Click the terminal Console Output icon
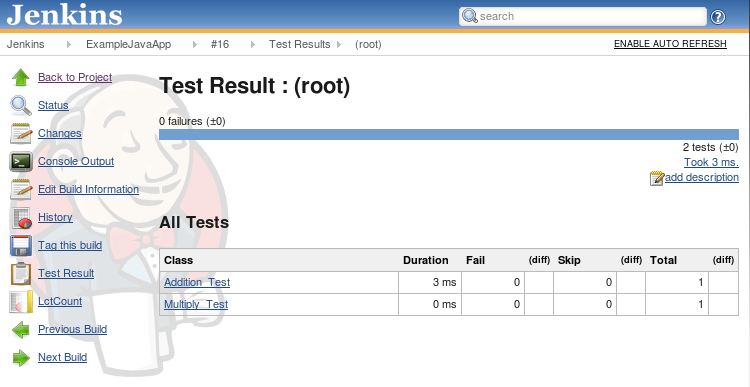The height and width of the screenshot is (387, 750). click(x=21, y=162)
